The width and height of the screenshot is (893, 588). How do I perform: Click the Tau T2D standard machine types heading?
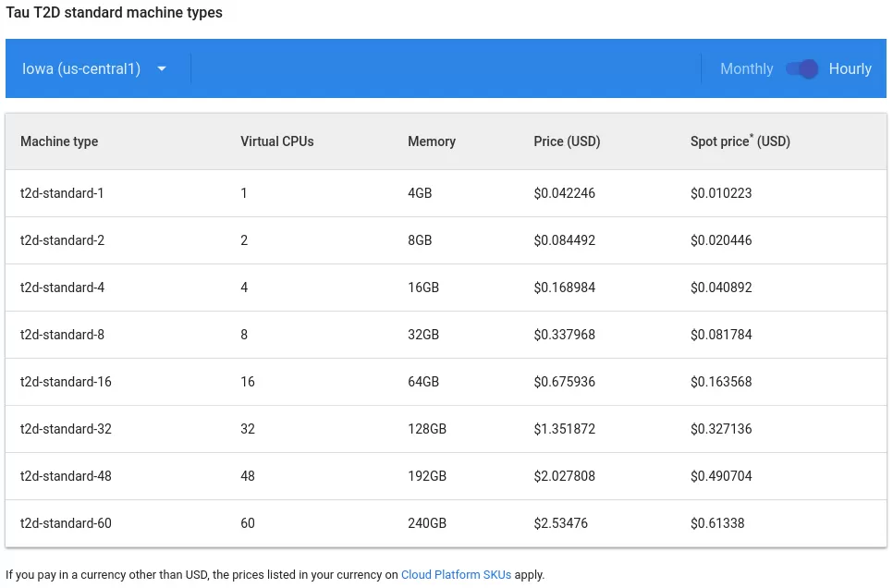114,13
